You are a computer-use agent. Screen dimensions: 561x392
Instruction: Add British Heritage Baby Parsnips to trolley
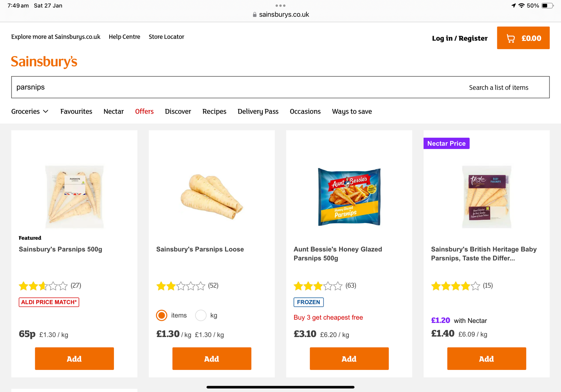pyautogui.click(x=487, y=359)
